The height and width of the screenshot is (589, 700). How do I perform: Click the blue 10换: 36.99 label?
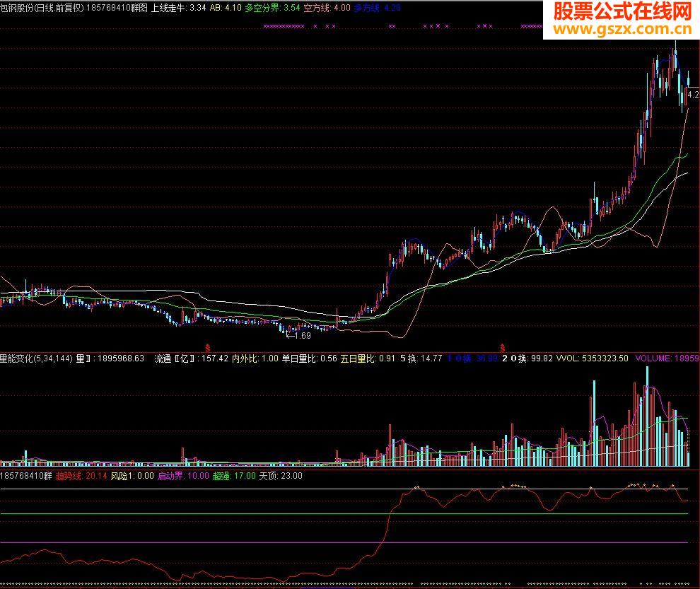[472, 358]
